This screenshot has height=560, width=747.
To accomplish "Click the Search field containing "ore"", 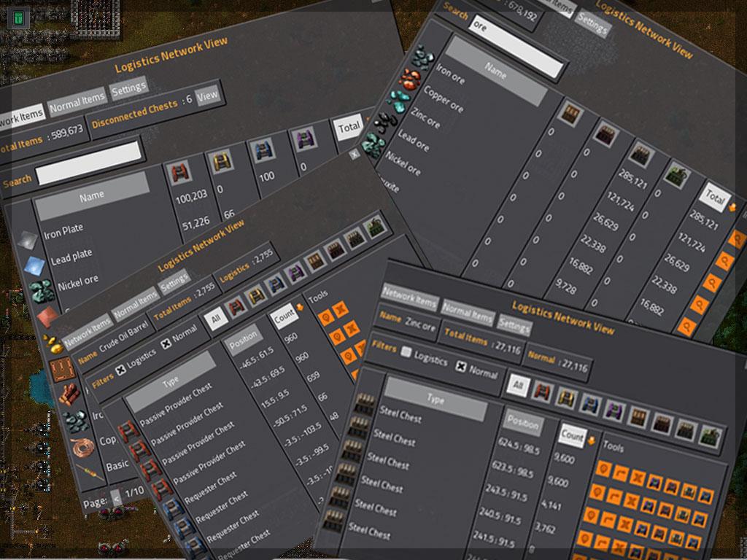I will point(517,47).
